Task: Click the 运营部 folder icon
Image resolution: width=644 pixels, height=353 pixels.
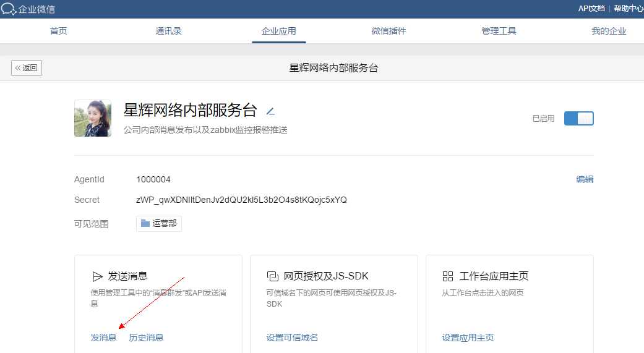Action: [x=145, y=223]
